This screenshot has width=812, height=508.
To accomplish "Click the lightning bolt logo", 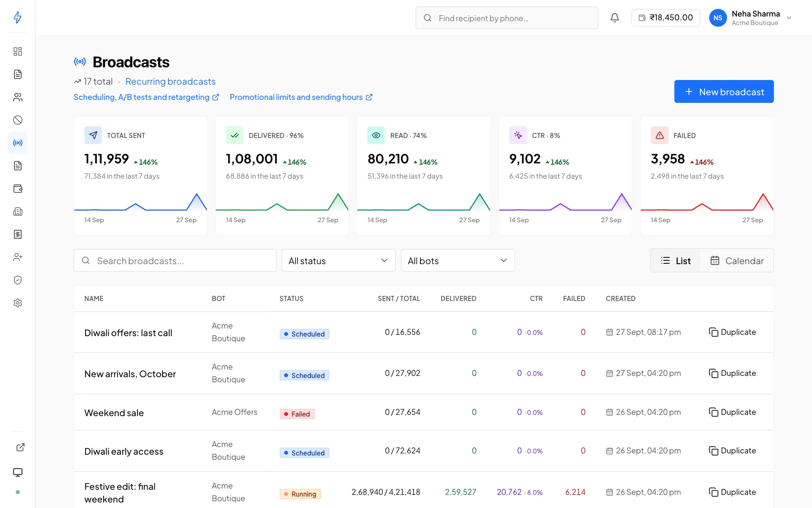I will click(x=17, y=17).
